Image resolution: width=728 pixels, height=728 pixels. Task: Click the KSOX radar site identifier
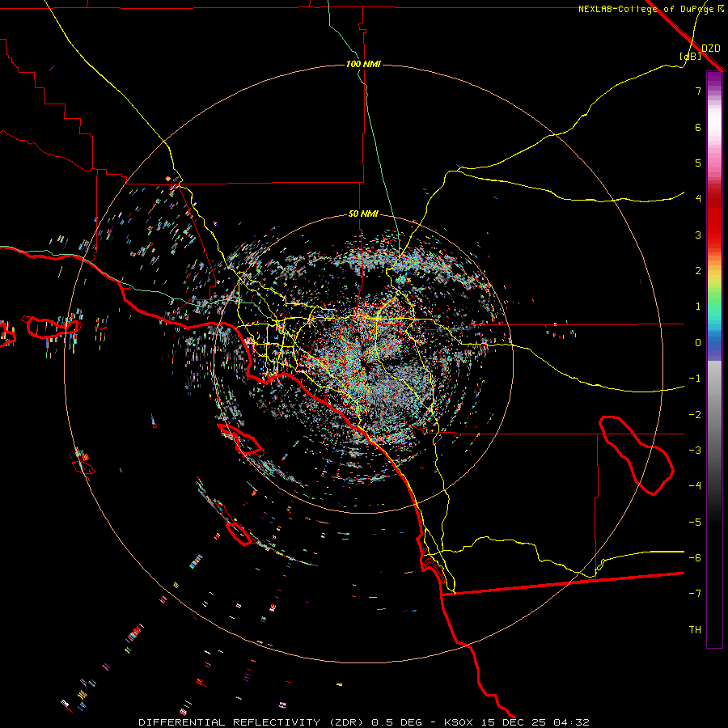click(x=459, y=722)
